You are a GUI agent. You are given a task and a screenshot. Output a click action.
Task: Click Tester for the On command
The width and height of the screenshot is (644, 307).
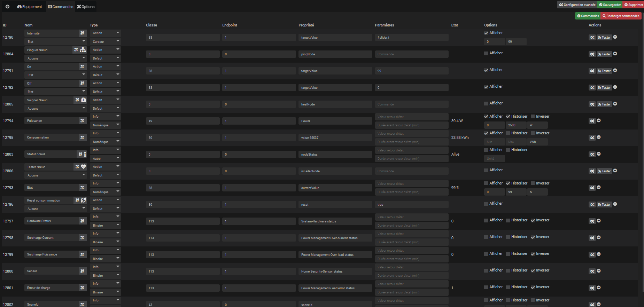tap(604, 71)
